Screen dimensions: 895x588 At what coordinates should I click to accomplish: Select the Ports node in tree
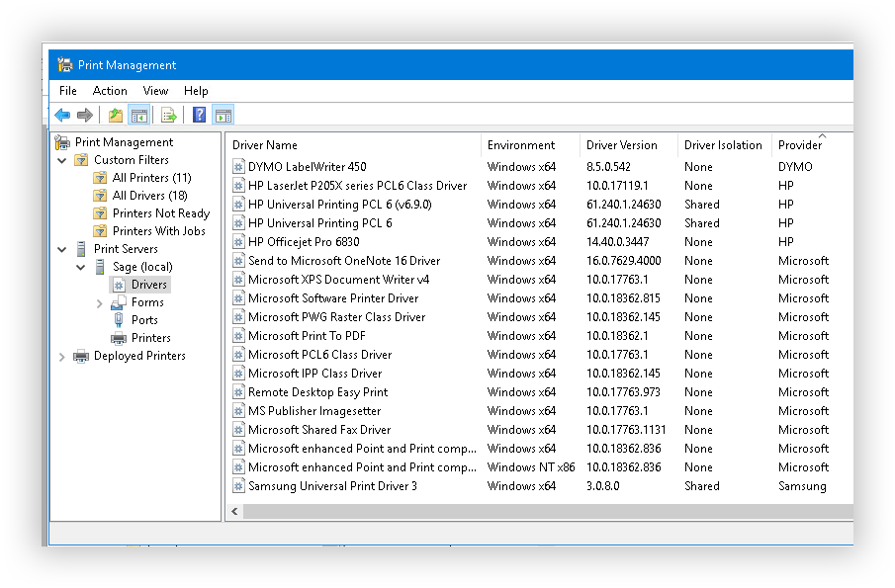coord(144,320)
